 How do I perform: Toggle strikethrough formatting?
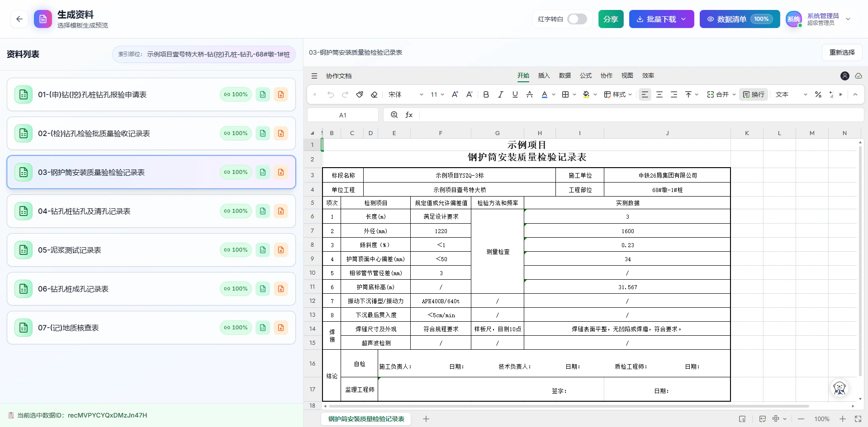point(529,94)
